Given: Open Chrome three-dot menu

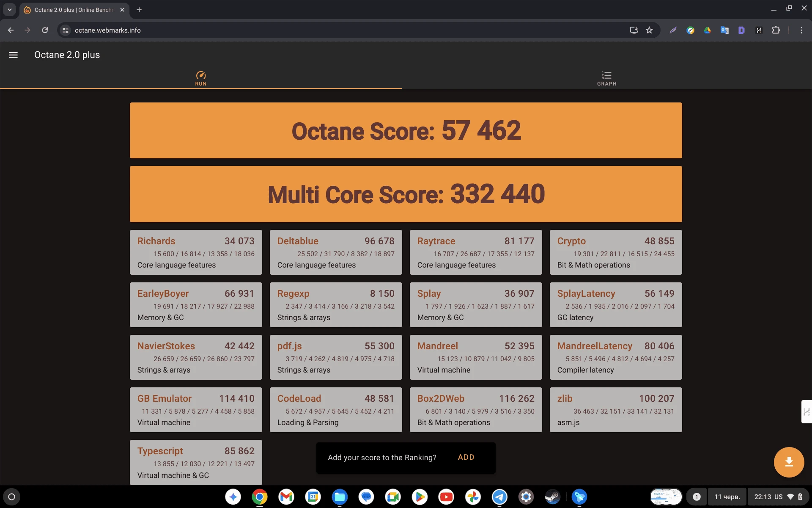Looking at the screenshot, I should point(801,30).
